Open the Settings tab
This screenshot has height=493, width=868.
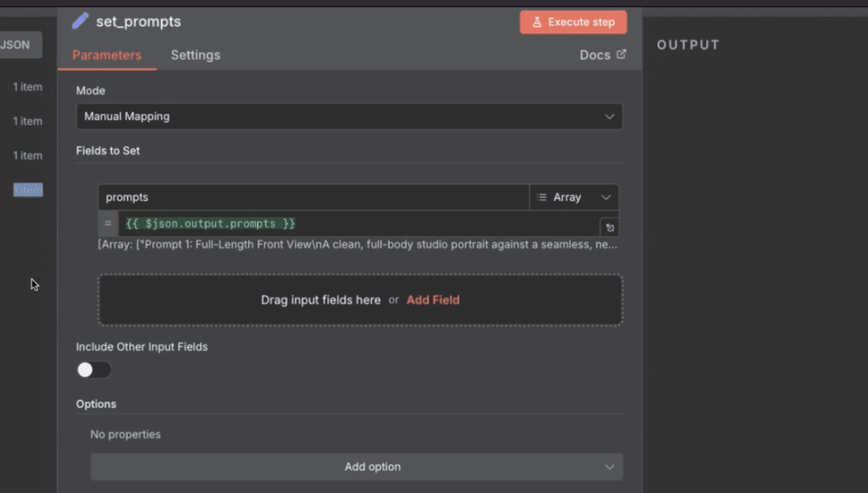(x=195, y=55)
